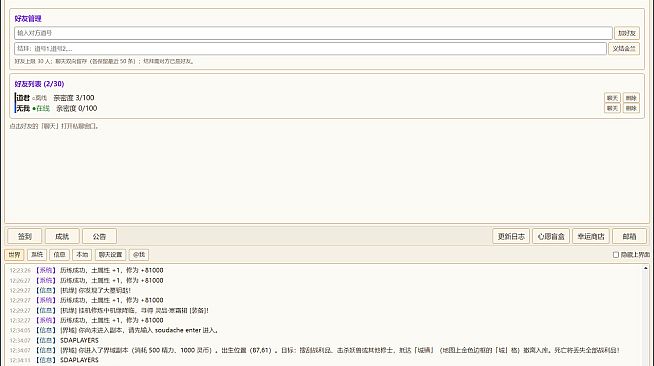Screen dimensions: 654x366
Task: Open the 邮箱 mailbox button
Action: point(629,236)
